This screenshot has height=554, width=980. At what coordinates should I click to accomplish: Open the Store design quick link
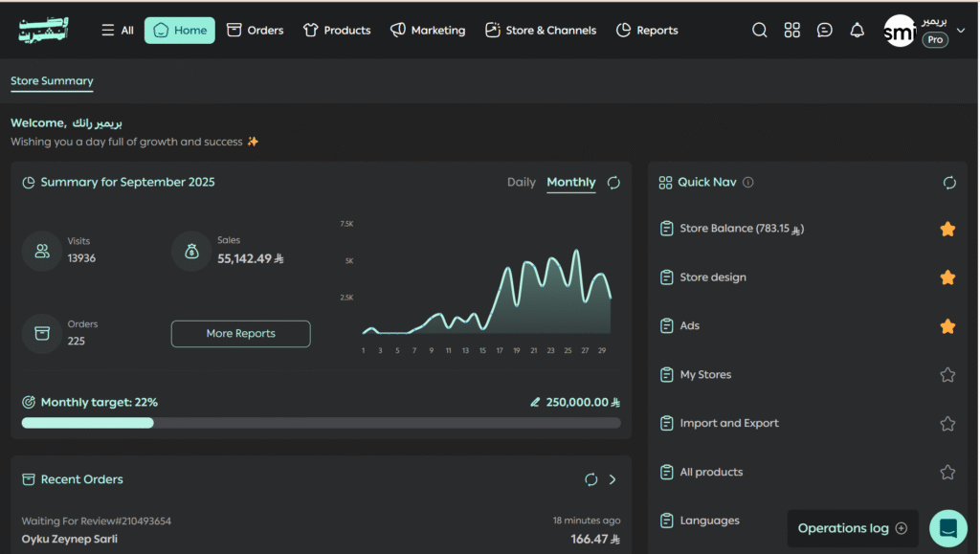point(712,277)
